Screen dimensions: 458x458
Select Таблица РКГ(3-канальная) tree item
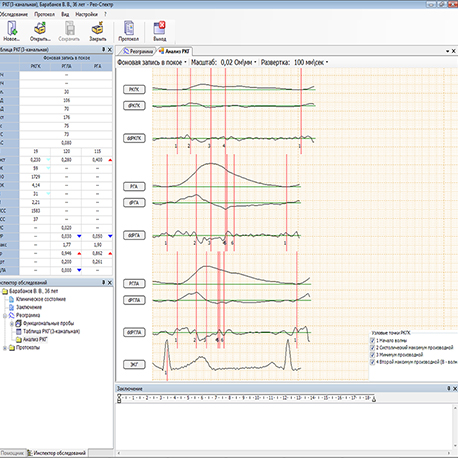(x=51, y=331)
